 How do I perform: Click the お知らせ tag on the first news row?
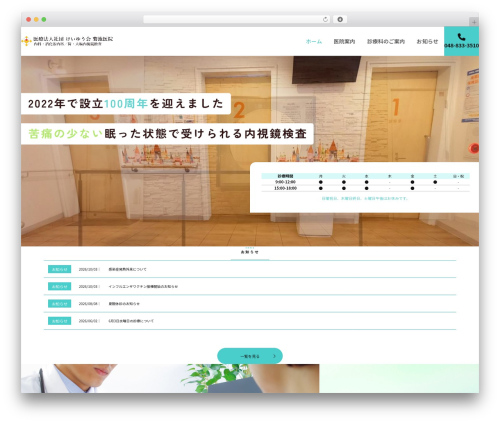tap(59, 269)
